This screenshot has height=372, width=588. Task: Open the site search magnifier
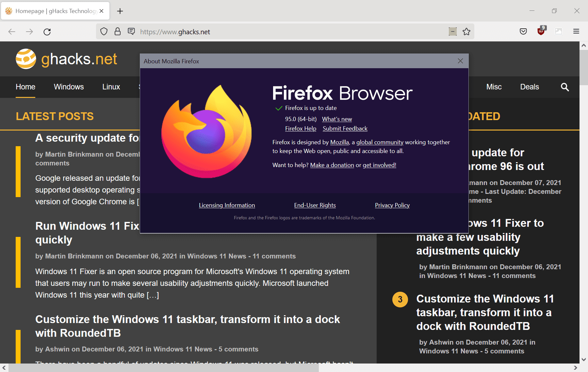click(565, 87)
